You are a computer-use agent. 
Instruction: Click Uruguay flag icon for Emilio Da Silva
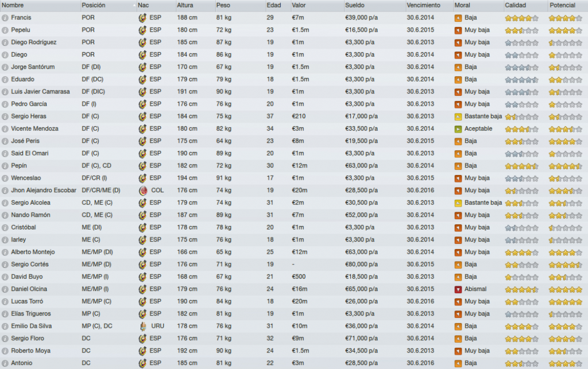pyautogui.click(x=143, y=326)
